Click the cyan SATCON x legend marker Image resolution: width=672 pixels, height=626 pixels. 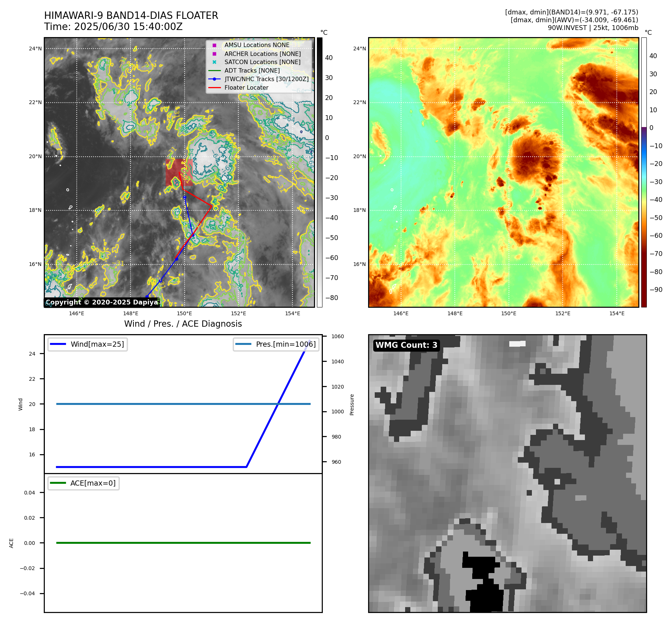214,62
